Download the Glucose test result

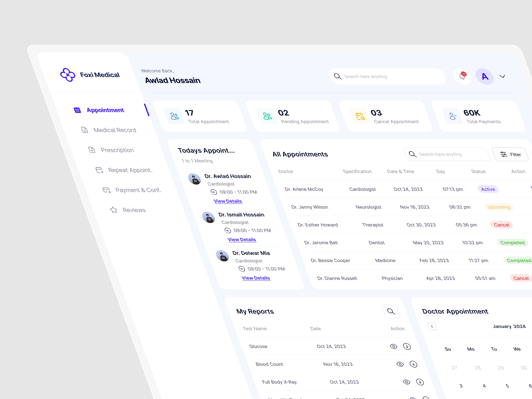point(407,346)
